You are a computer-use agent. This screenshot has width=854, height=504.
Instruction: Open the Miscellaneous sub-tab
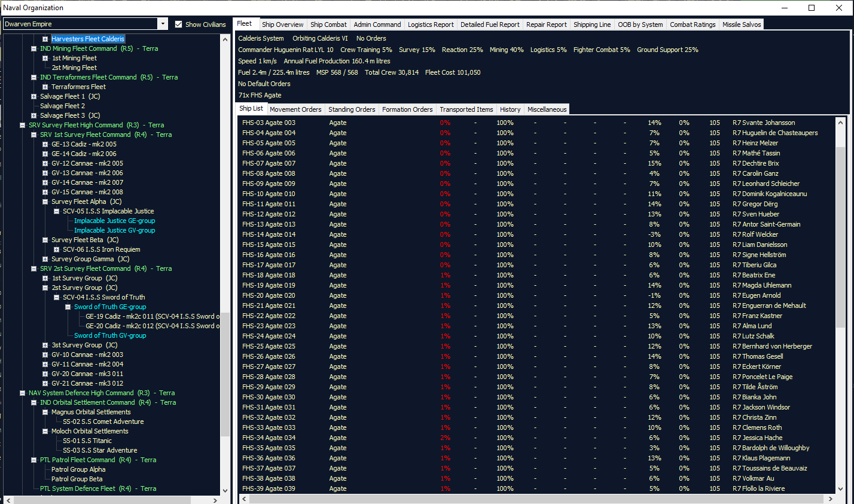[x=547, y=109]
